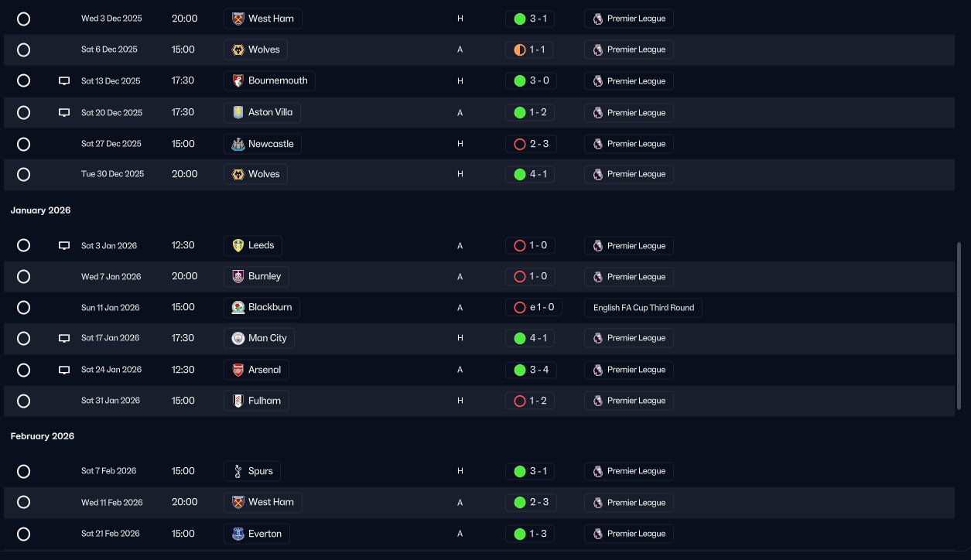Screen dimensions: 971x560
Task: Click the green win indicator for the West Ham 3 - 1 result
Action: tap(520, 19)
